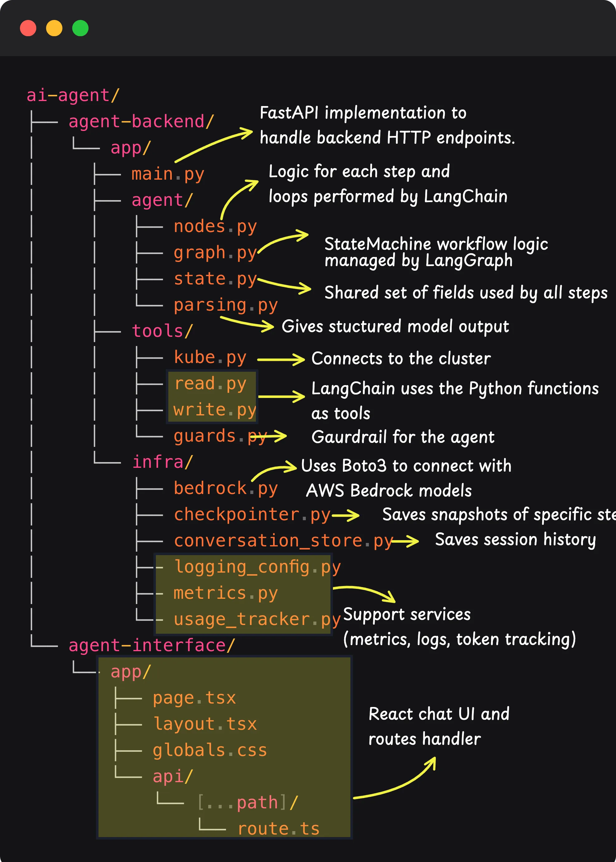Select the api/ folder
This screenshot has height=862, width=616.
pyautogui.click(x=173, y=776)
